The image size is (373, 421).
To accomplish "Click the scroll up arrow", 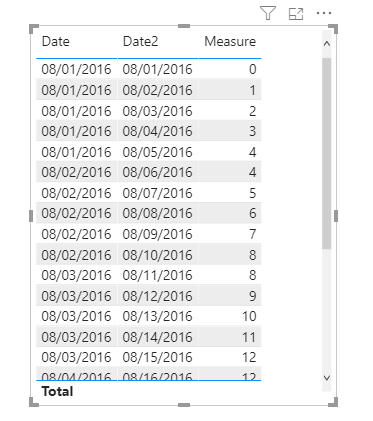I will pyautogui.click(x=327, y=44).
